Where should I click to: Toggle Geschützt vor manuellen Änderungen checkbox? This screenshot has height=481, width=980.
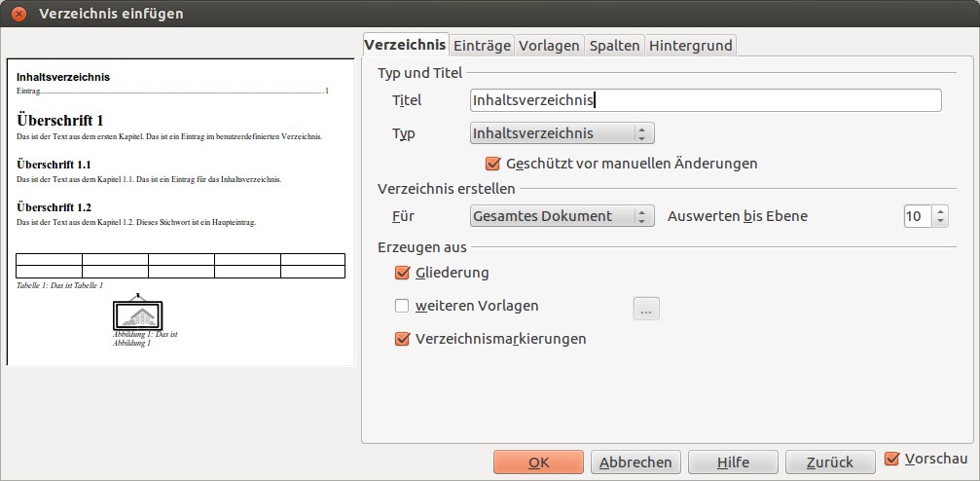(x=491, y=164)
